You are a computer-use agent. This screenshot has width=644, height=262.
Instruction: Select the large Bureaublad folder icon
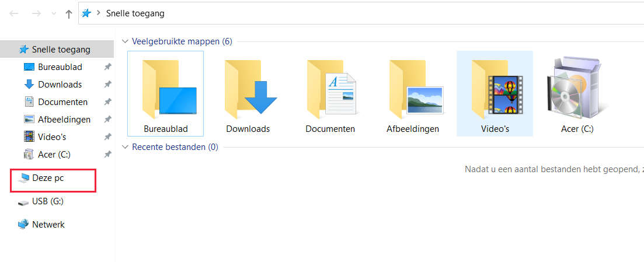[165, 93]
